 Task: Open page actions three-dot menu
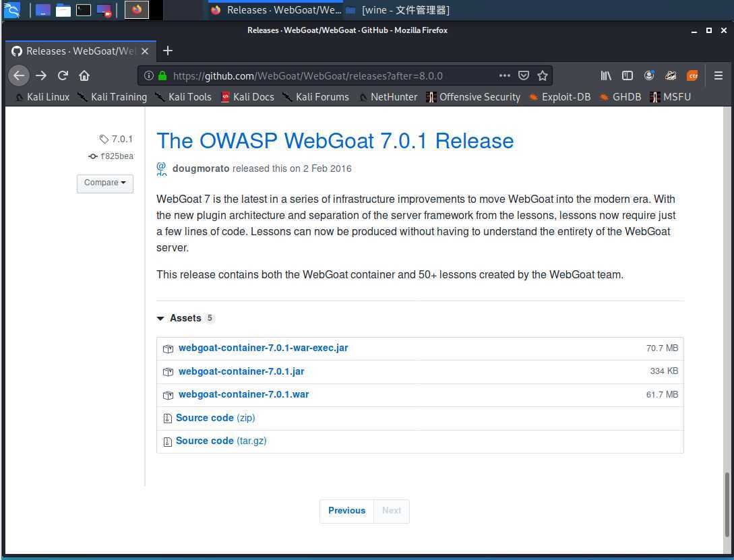coord(504,75)
